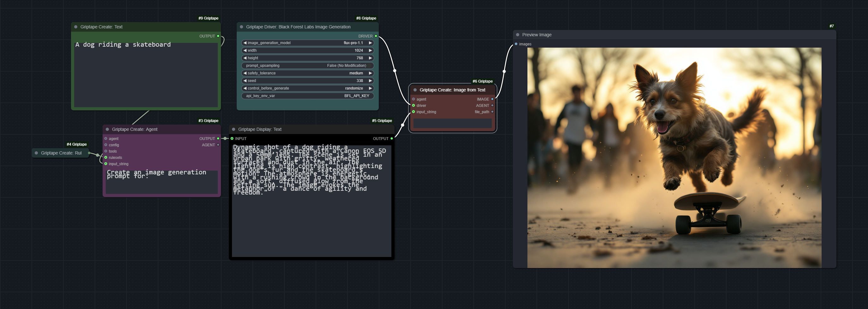Click the #7 badge on Preview Image
Viewport: 868px width, 309px height.
pos(832,26)
